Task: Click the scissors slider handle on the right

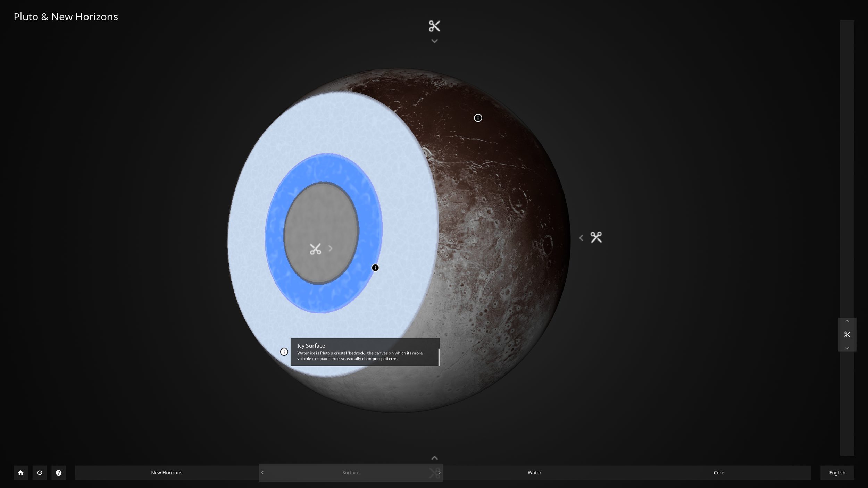Action: coord(847,335)
